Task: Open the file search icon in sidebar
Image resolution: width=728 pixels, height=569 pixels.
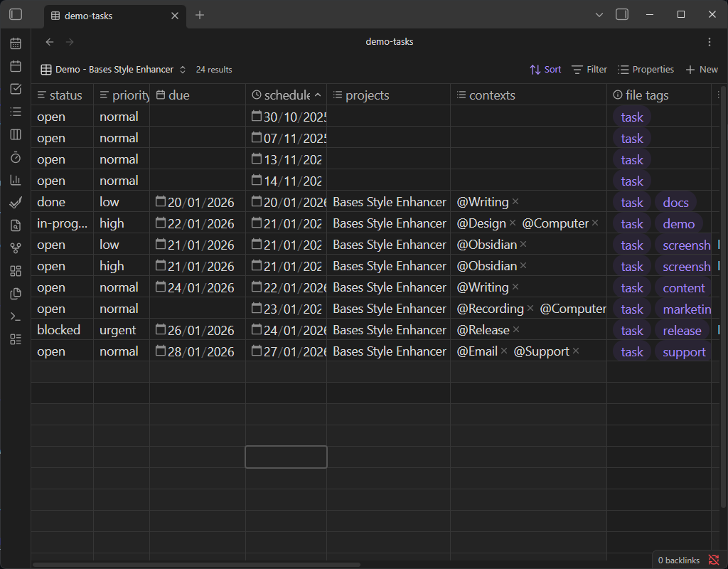Action: click(x=16, y=225)
